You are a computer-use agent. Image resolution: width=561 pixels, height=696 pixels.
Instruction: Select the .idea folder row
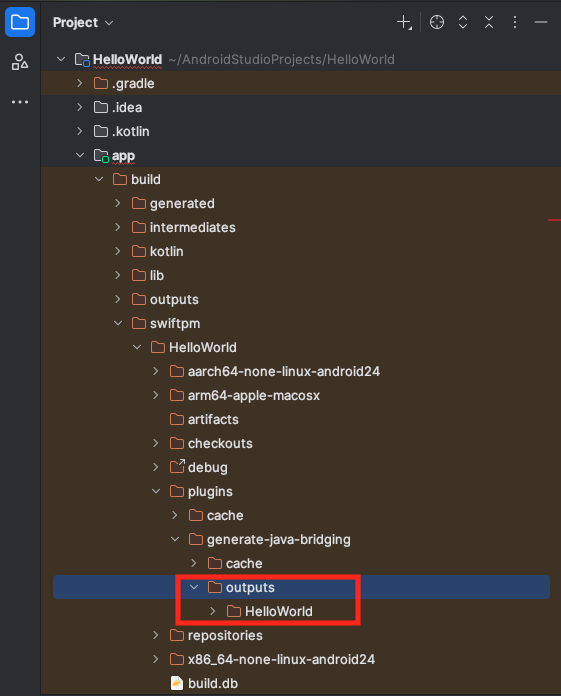(301, 107)
